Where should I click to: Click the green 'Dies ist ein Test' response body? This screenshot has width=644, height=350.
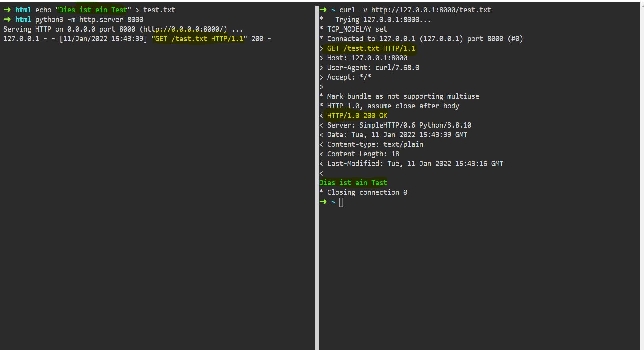point(353,183)
